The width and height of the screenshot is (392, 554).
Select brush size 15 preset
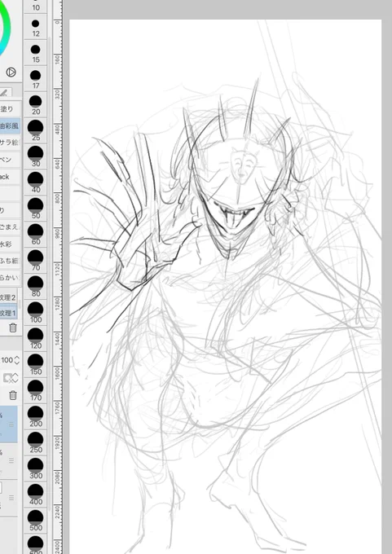pyautogui.click(x=35, y=53)
